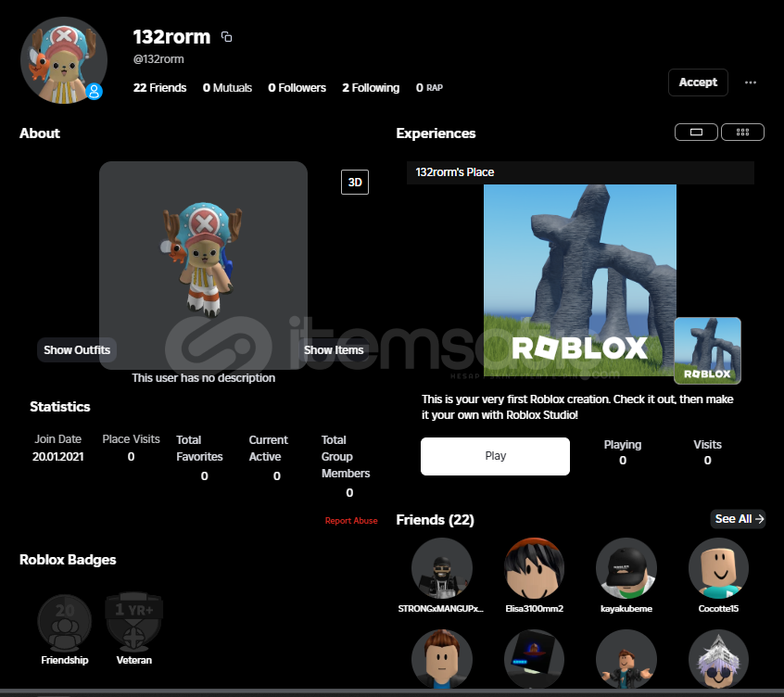Click the Total Group Members label
The height and width of the screenshot is (697, 784).
point(346,457)
